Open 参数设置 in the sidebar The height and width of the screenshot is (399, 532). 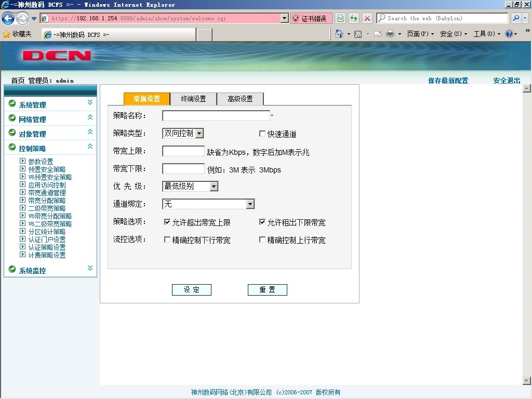pos(41,162)
